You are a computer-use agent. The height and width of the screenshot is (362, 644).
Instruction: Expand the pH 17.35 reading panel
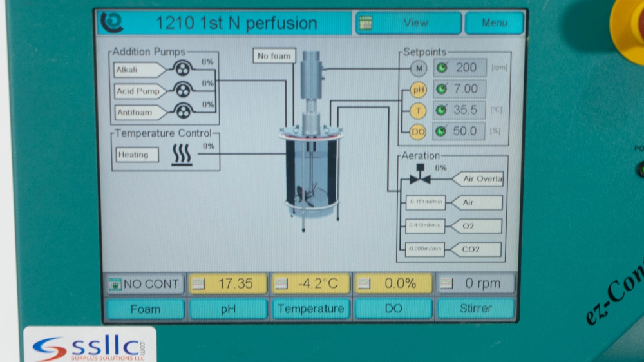pyautogui.click(x=227, y=283)
